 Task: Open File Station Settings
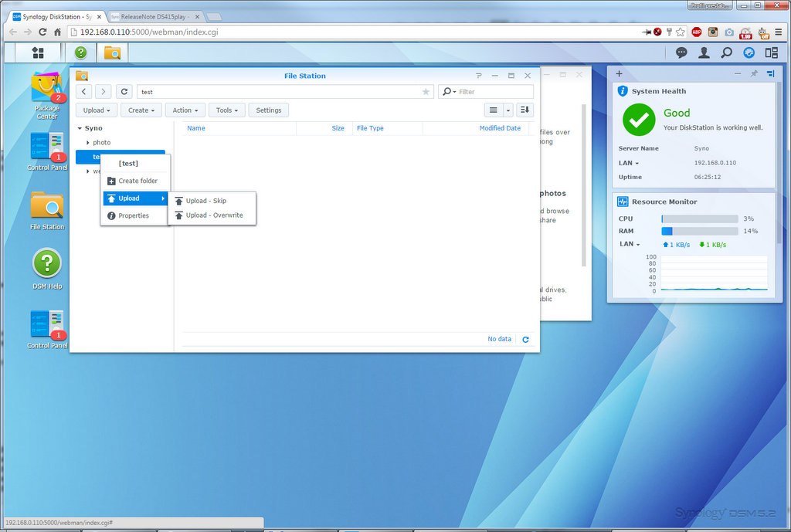[x=268, y=110]
